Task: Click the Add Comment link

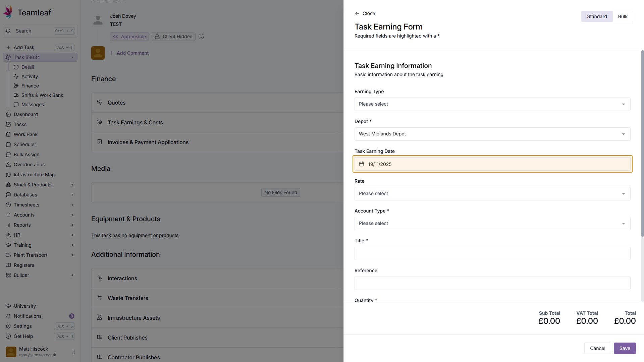Action: tap(132, 53)
